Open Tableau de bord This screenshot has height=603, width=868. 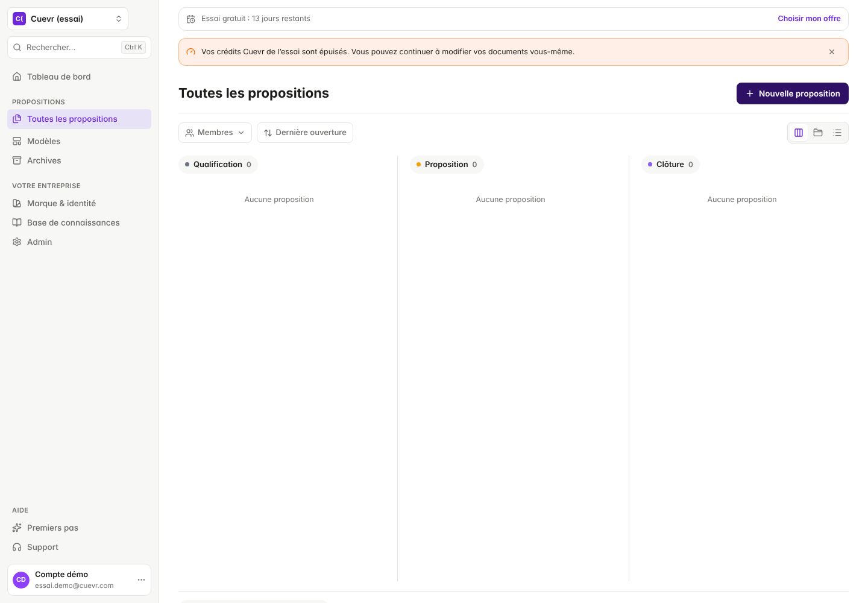79,77
